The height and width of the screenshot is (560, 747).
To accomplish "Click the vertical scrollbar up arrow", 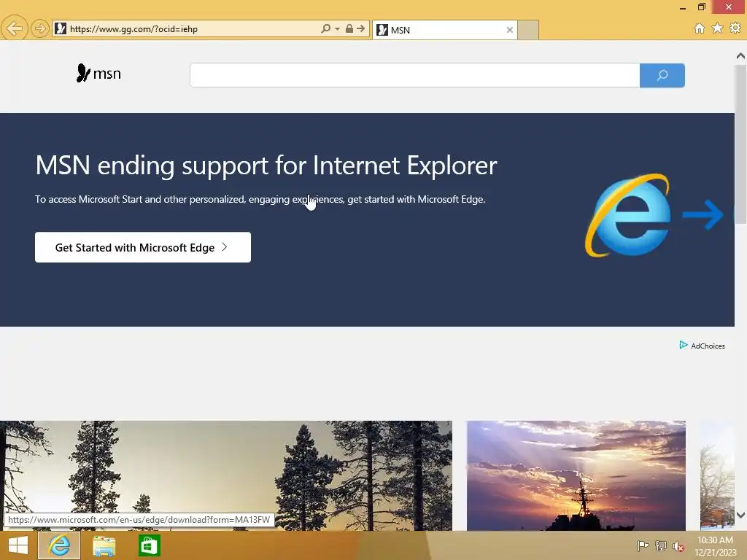I will click(740, 56).
